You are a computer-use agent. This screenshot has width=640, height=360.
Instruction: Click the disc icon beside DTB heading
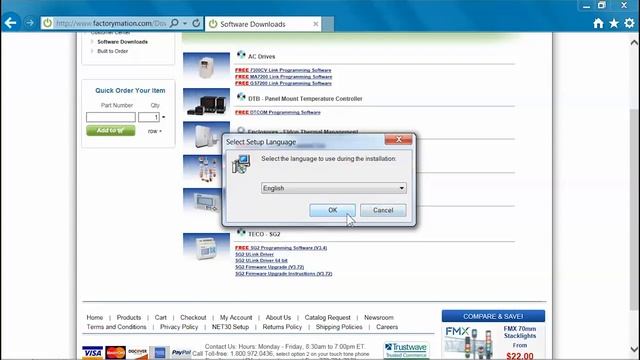[241, 97]
